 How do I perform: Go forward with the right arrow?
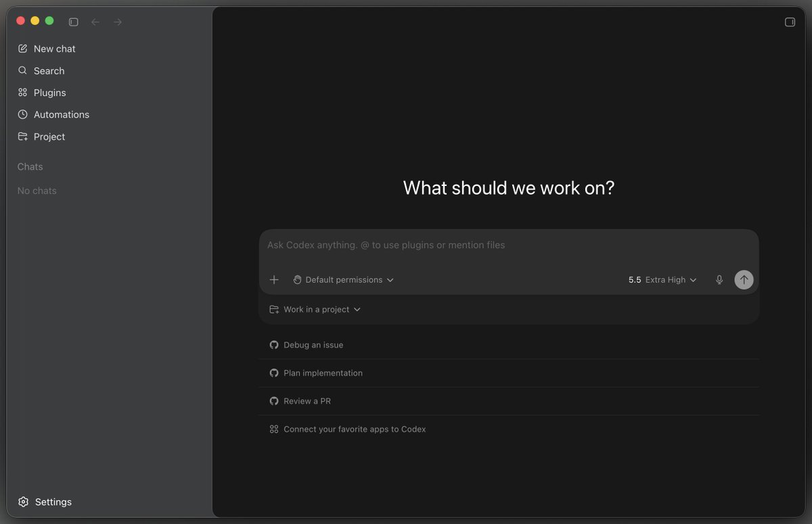(118, 22)
